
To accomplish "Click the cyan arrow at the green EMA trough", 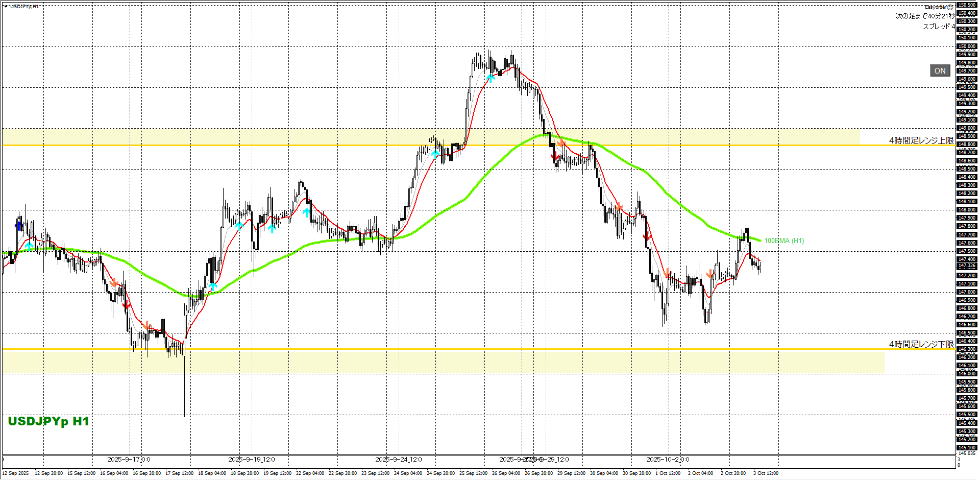I will [213, 286].
